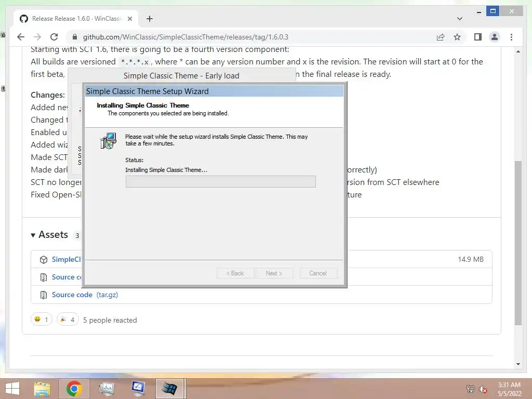The image size is (532, 399).
Task: Click the 'Changes:' heading text
Action: (48, 95)
